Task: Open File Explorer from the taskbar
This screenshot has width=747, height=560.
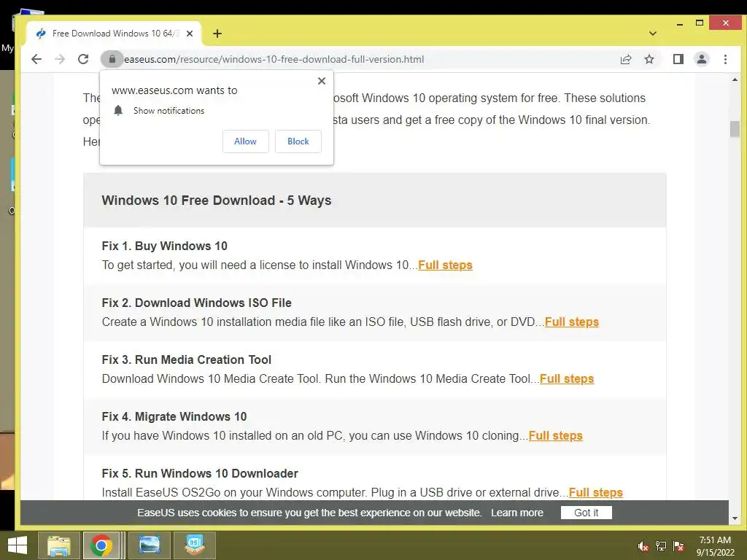Action: 59,545
